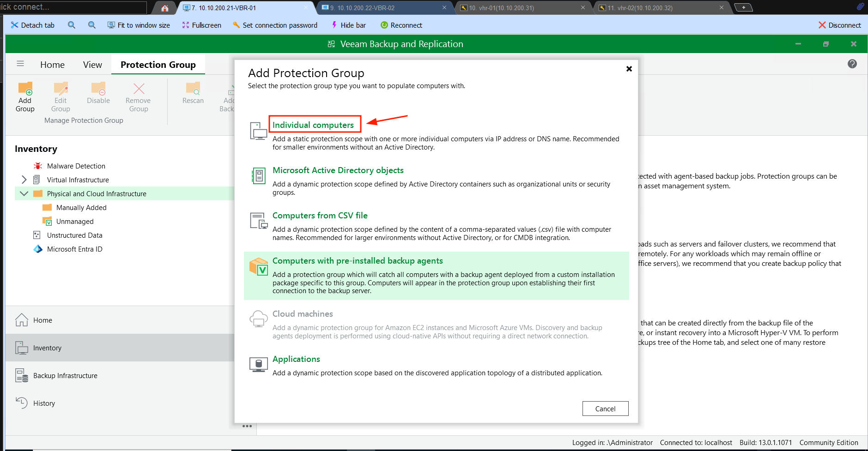Click the Manually Added folder icon
The width and height of the screenshot is (868, 451).
click(x=47, y=207)
